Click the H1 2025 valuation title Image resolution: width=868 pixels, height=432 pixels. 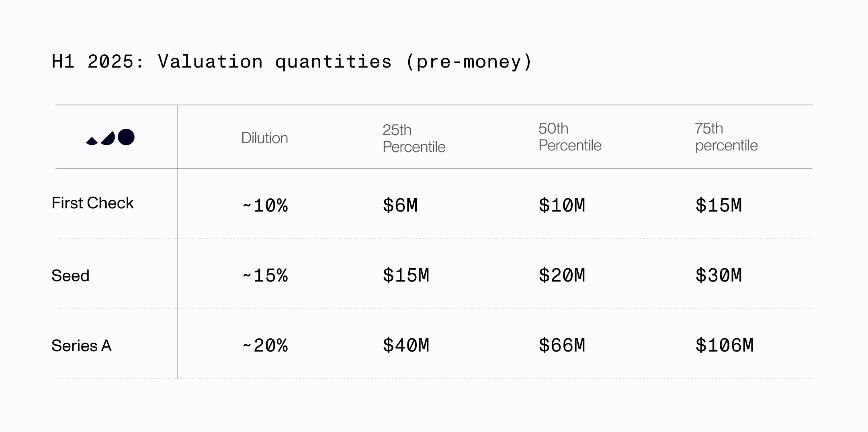292,62
